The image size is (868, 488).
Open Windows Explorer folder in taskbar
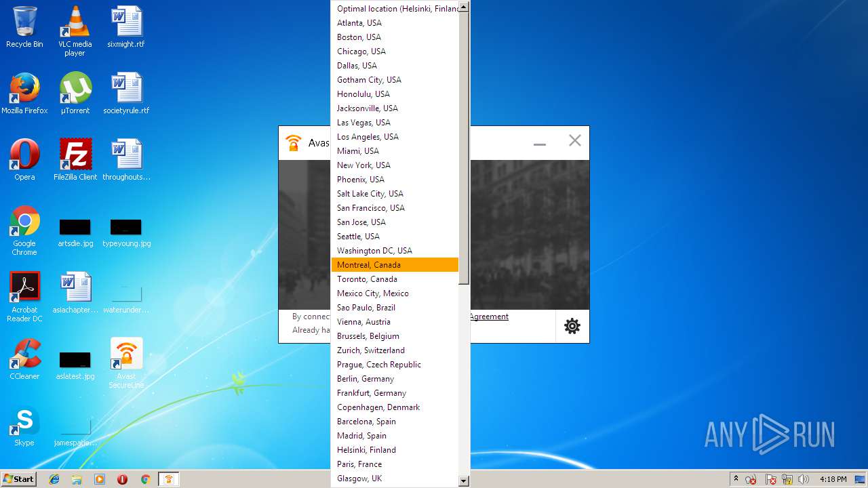coord(77,479)
